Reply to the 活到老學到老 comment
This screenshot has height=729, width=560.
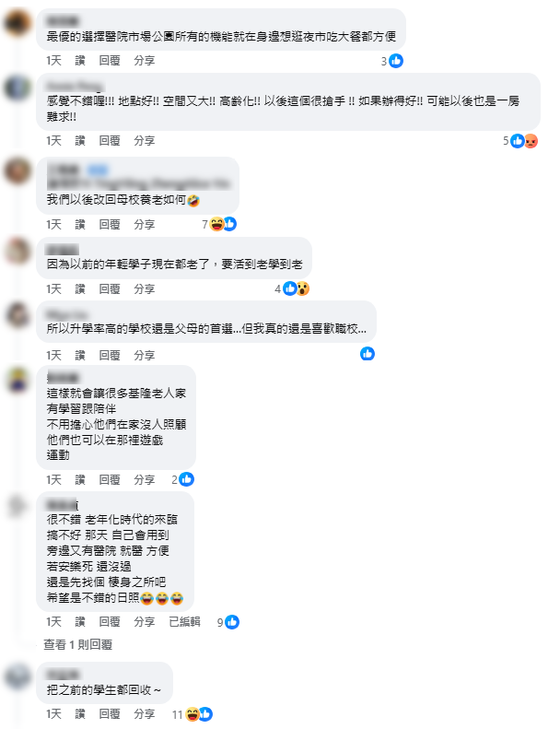coord(110,289)
